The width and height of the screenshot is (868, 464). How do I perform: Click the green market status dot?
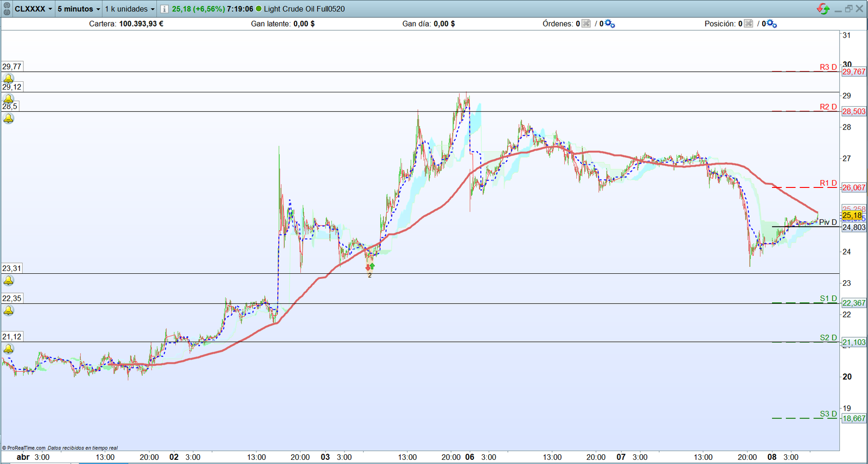click(259, 9)
